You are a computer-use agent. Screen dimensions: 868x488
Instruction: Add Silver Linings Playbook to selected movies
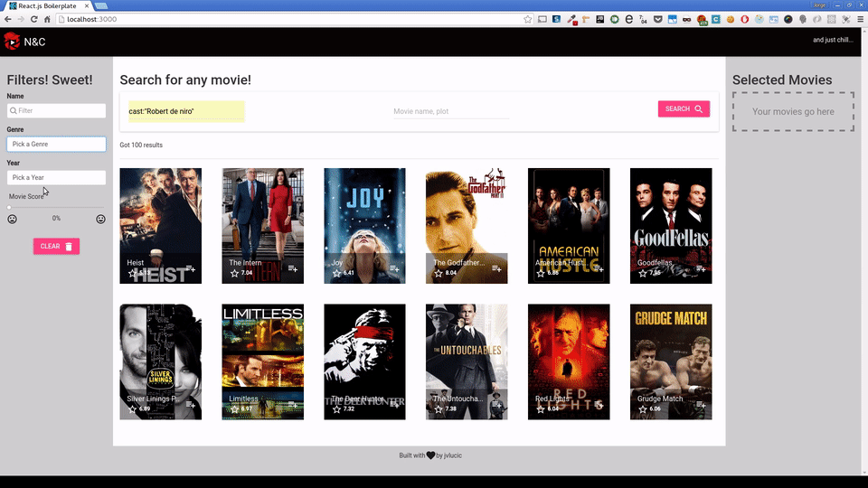pos(191,405)
